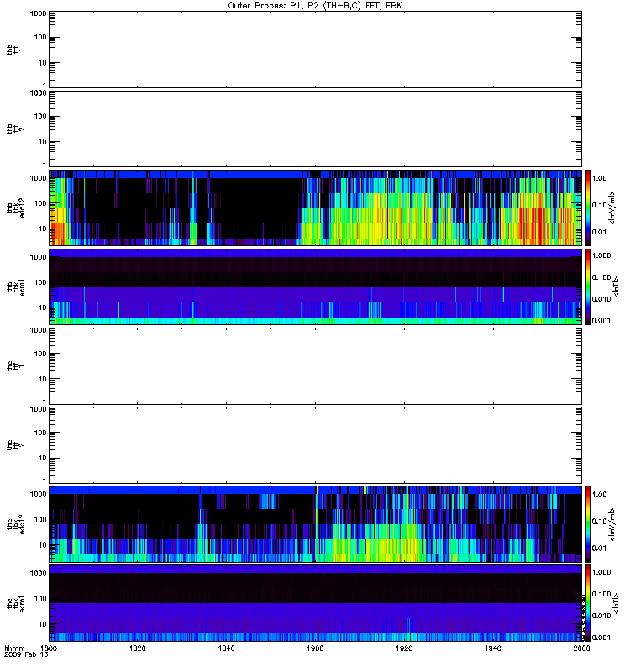Click the 1940 time axis tick label

point(493,649)
